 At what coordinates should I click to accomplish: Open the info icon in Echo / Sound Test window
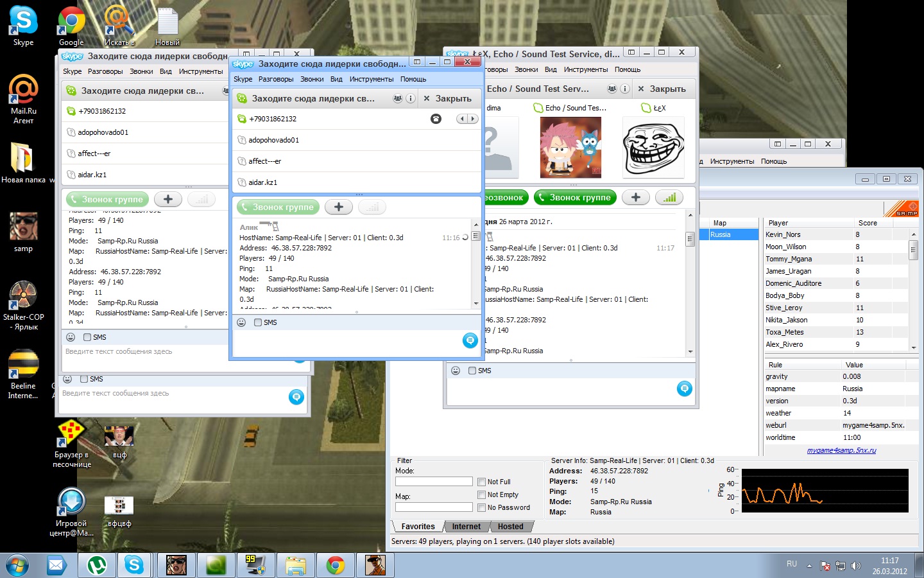[625, 89]
